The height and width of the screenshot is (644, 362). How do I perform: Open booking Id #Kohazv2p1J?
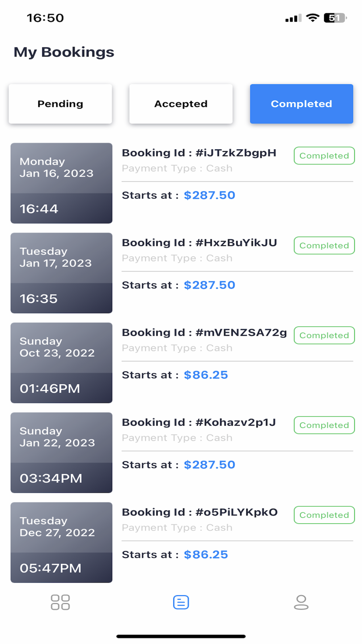[199, 422]
